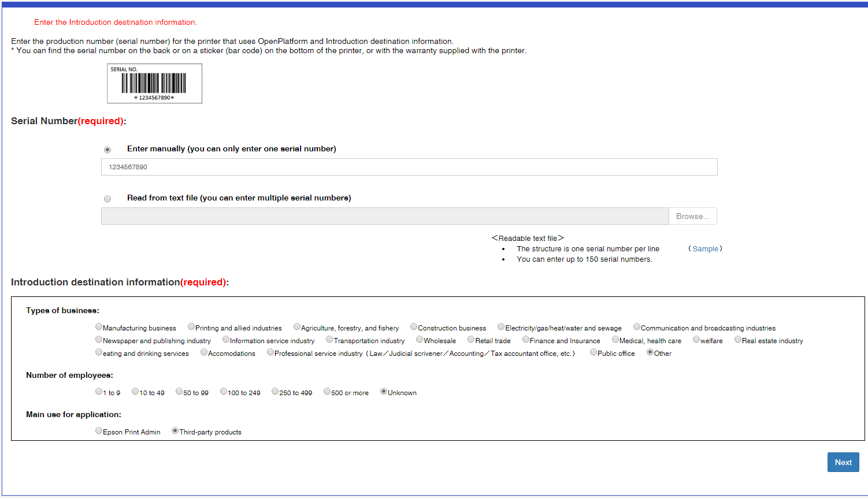Open the Sample text file link
The height and width of the screenshot is (498, 868).
coord(706,248)
